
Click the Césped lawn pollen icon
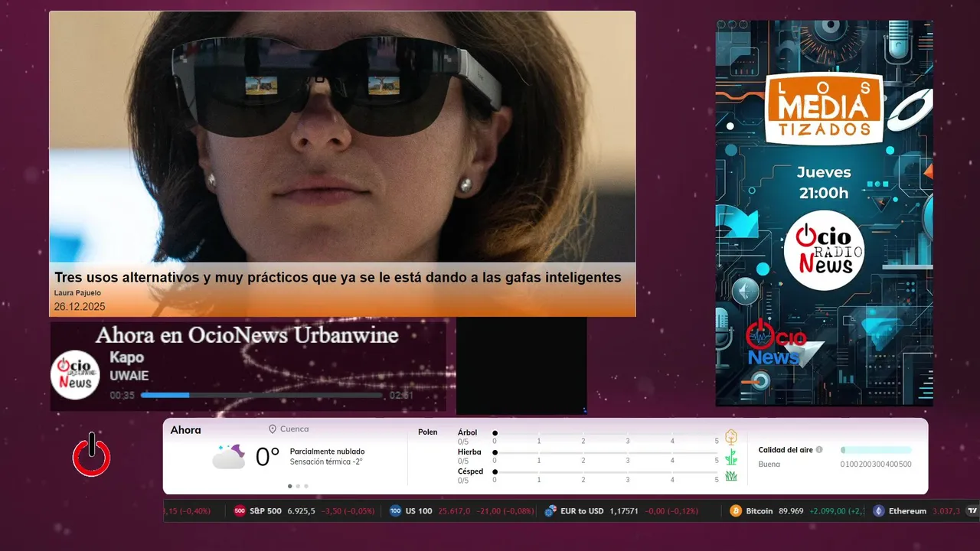[x=731, y=476]
